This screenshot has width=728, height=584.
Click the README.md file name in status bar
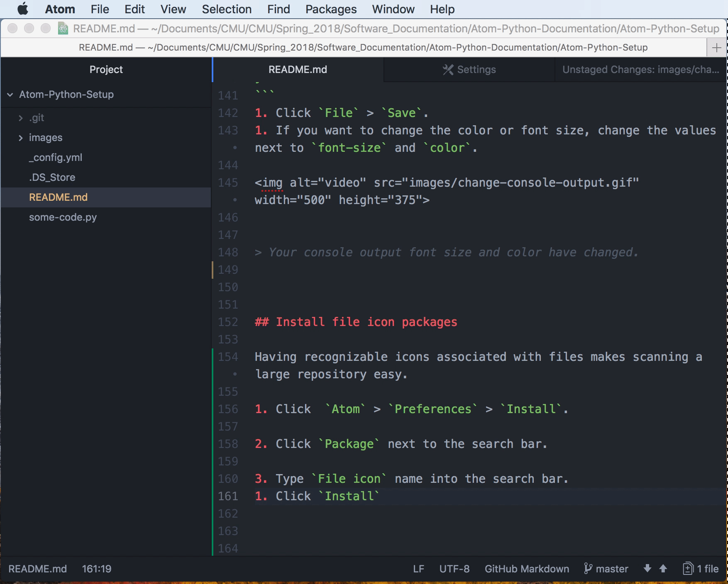pyautogui.click(x=37, y=569)
